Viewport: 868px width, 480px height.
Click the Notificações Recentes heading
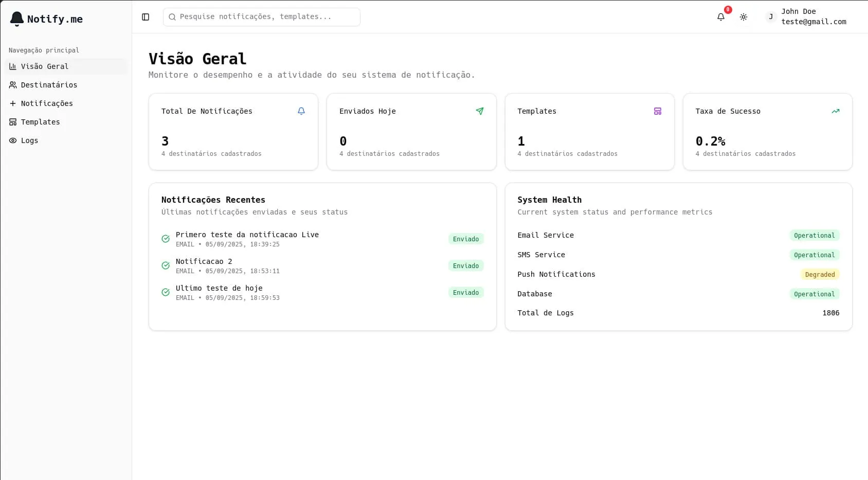click(213, 200)
